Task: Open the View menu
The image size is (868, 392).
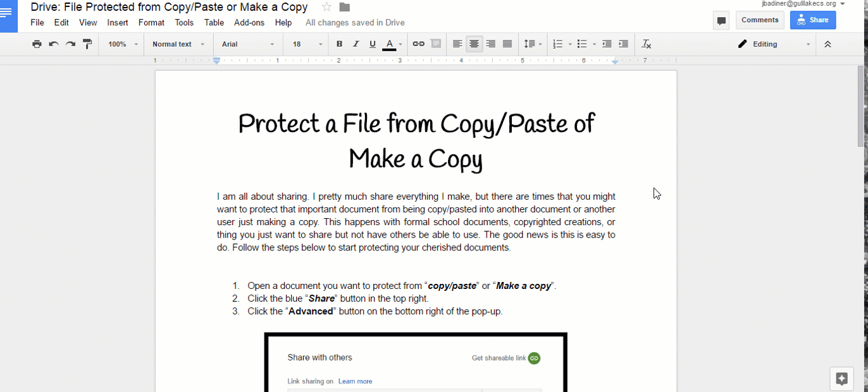Action: 88,23
